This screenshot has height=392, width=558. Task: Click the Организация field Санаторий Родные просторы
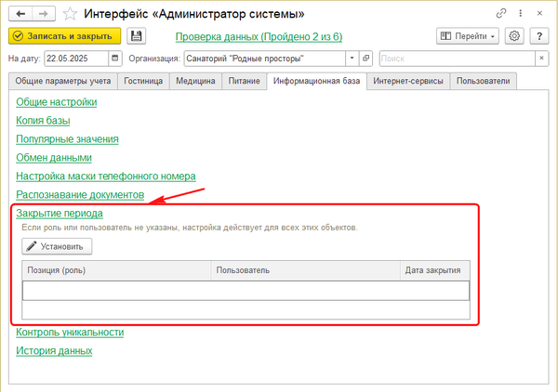[x=265, y=59]
